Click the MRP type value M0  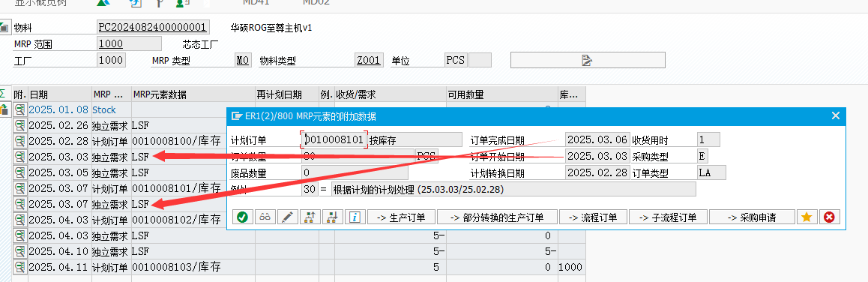(x=242, y=61)
